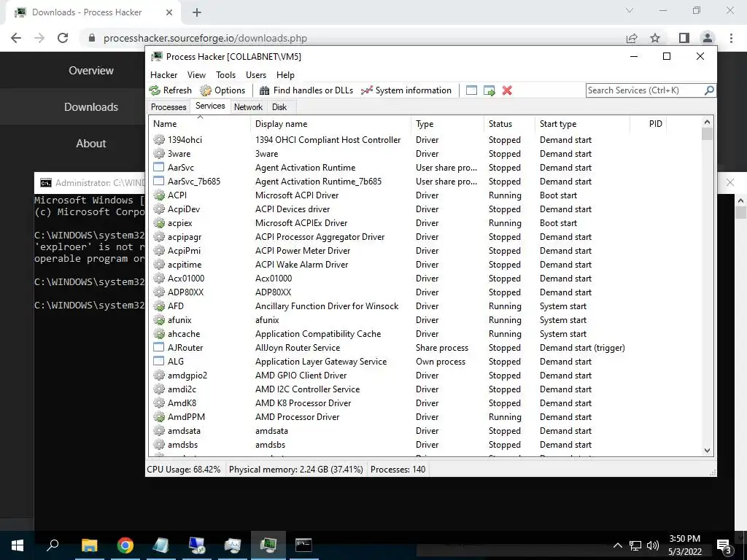747x560 pixels.
Task: Select the acpiex service row
Action: point(425,223)
